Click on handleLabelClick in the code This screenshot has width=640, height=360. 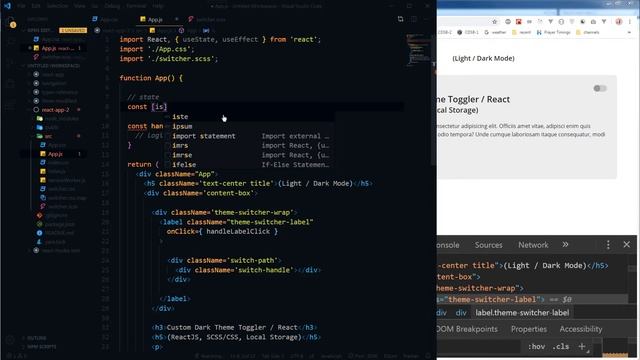(x=238, y=231)
